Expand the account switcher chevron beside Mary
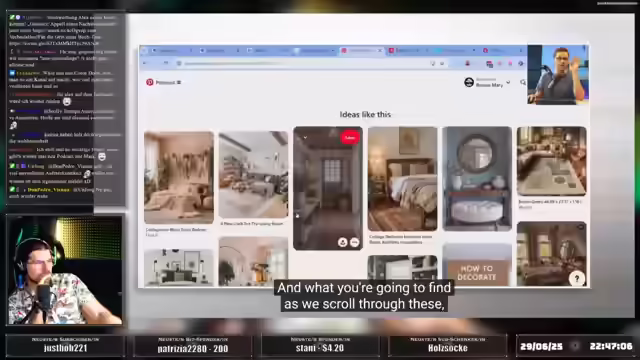Image resolution: width=640 pixels, height=360 pixels. point(508,82)
